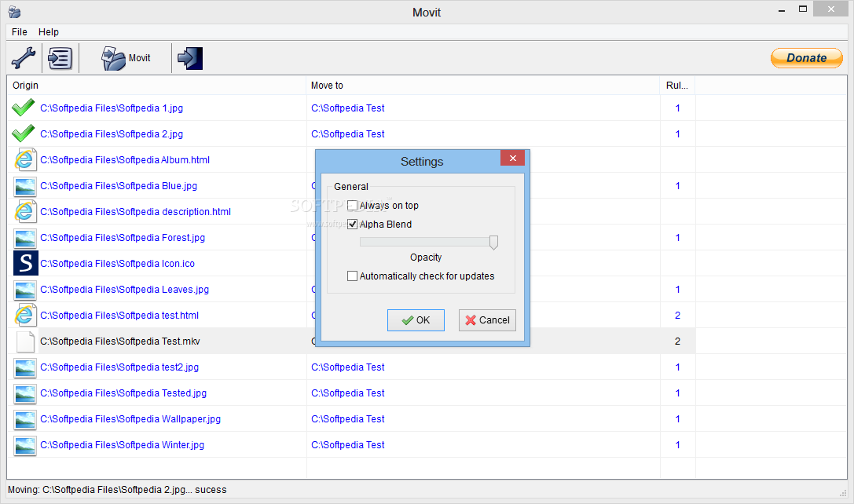Click the Movit move-files toolbar button
854x504 pixels.
126,57
